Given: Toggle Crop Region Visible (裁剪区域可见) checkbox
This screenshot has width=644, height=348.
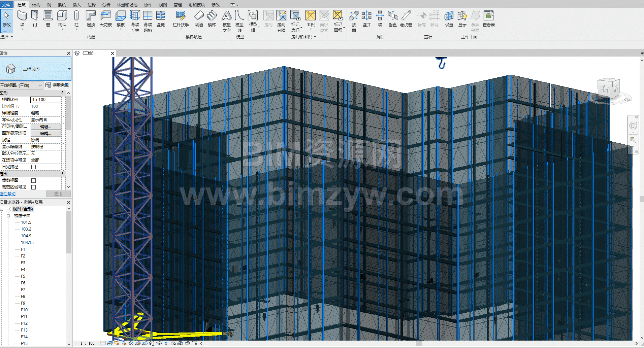Looking at the screenshot, I should [33, 187].
